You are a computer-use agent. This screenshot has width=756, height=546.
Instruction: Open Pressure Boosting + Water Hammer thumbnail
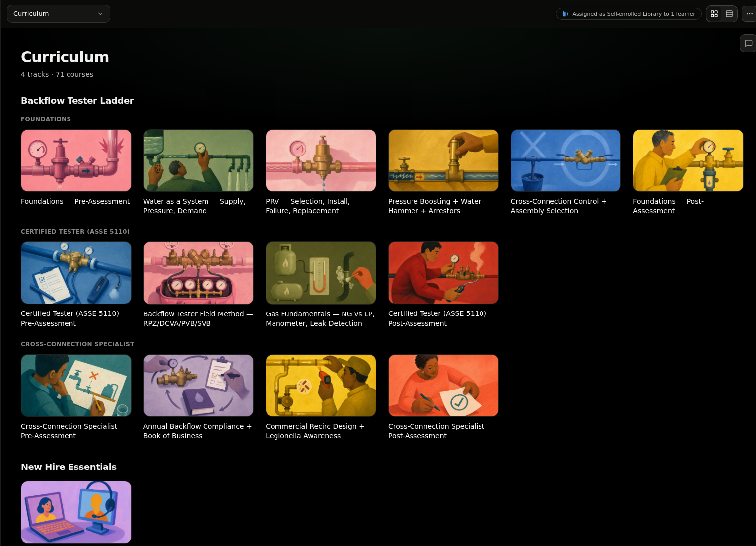443,160
